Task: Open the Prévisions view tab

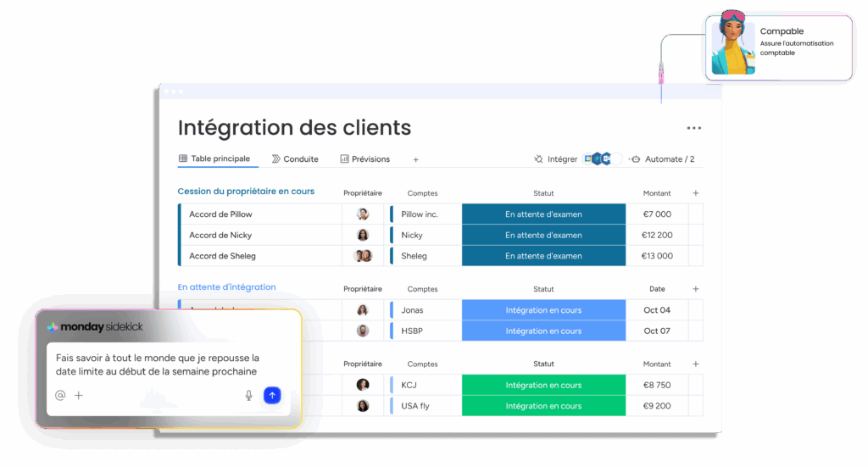Action: point(364,158)
